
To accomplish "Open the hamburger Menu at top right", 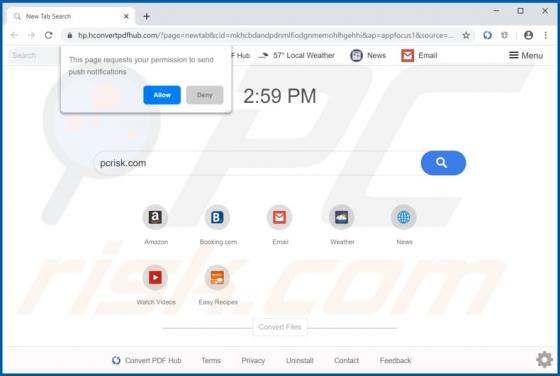I will coord(526,55).
